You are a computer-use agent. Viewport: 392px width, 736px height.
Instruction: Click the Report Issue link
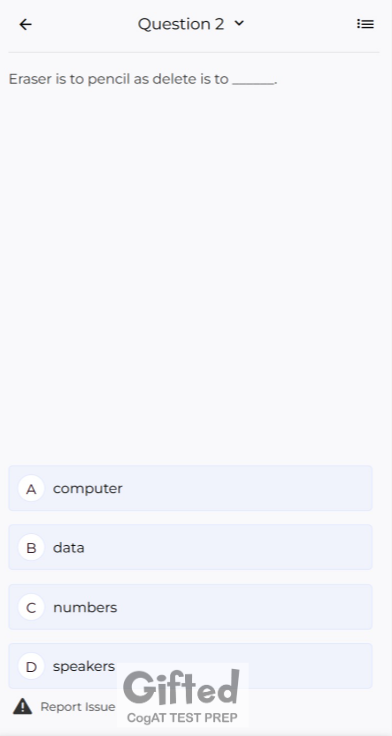[x=77, y=707]
